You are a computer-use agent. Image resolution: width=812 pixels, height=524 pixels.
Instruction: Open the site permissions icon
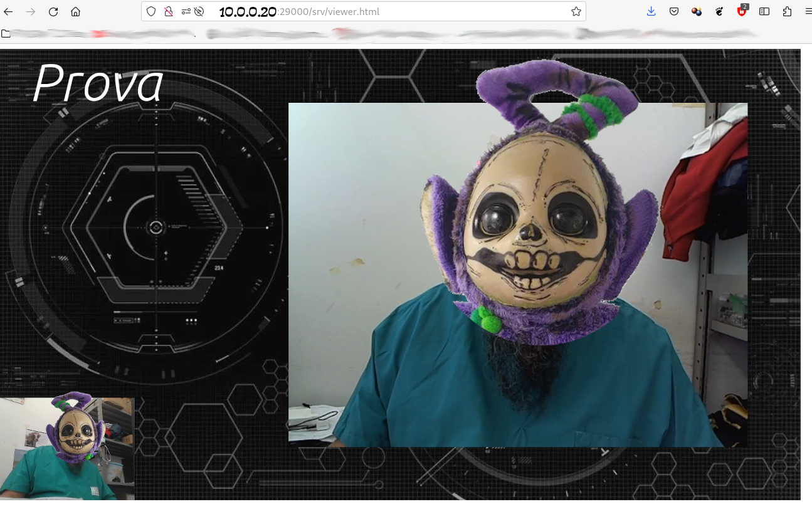click(x=186, y=11)
